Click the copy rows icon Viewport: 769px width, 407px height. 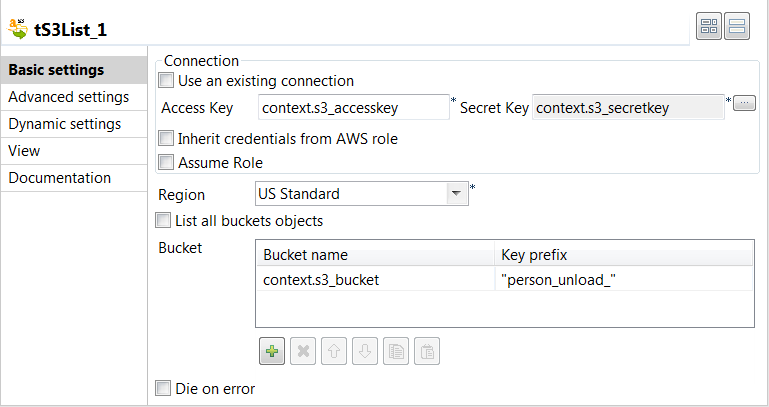click(396, 351)
